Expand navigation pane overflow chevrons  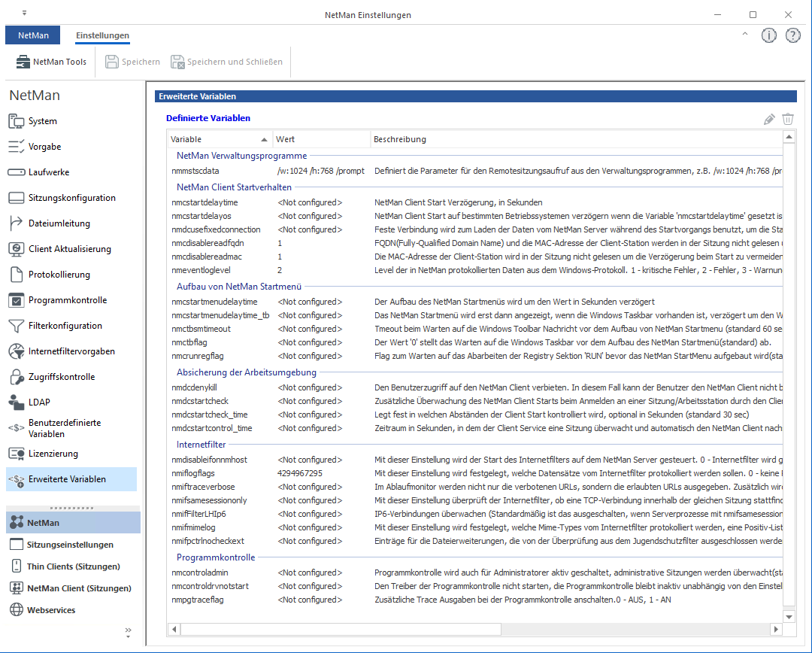click(x=128, y=630)
